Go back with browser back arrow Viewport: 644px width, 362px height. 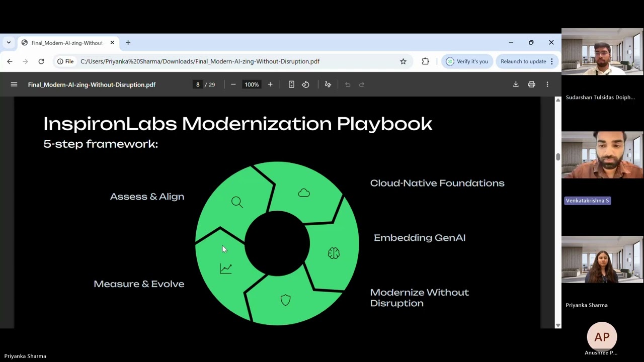(x=10, y=61)
